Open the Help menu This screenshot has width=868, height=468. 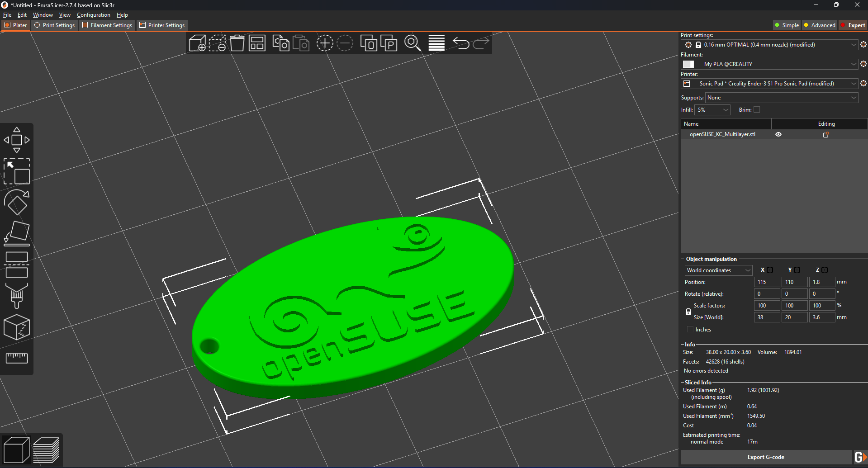tap(122, 15)
